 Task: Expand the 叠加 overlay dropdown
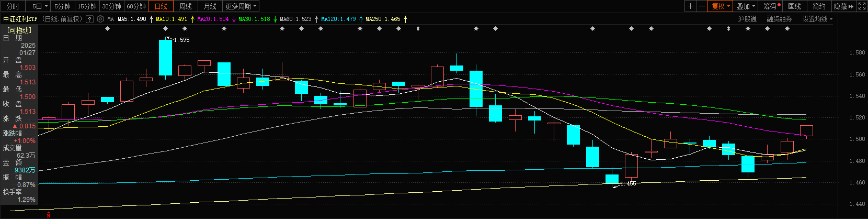(x=746, y=6)
